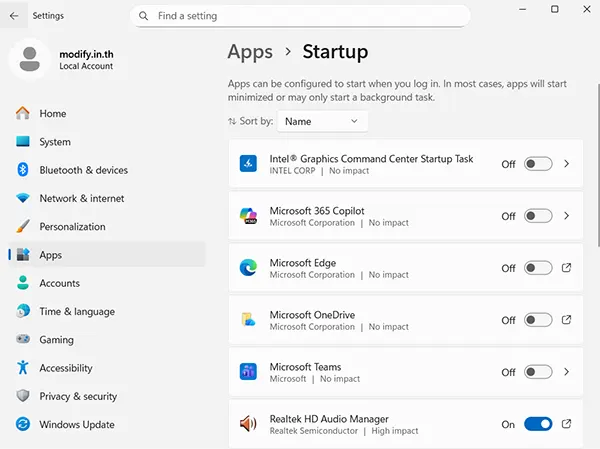
Task: Select Bluetooth & devices category
Action: 107,170
